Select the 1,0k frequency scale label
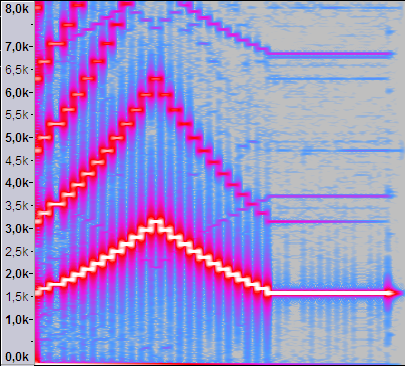The width and height of the screenshot is (405, 366). tap(17, 319)
